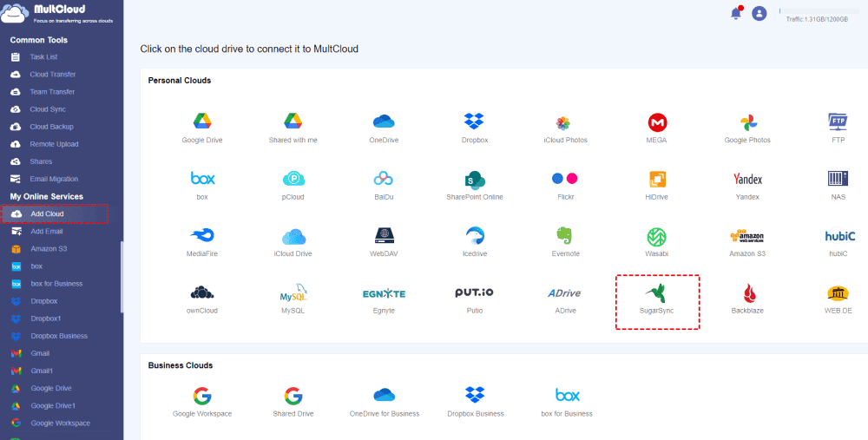Choose the pCloud drive
The image size is (868, 440).
pyautogui.click(x=293, y=186)
